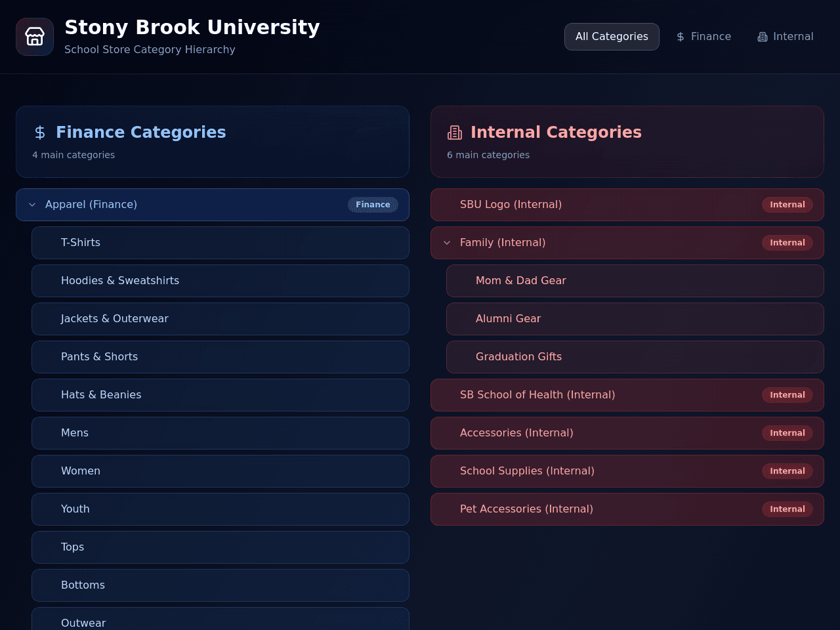Click the 4 main categories text
840x630 pixels.
[73, 155]
